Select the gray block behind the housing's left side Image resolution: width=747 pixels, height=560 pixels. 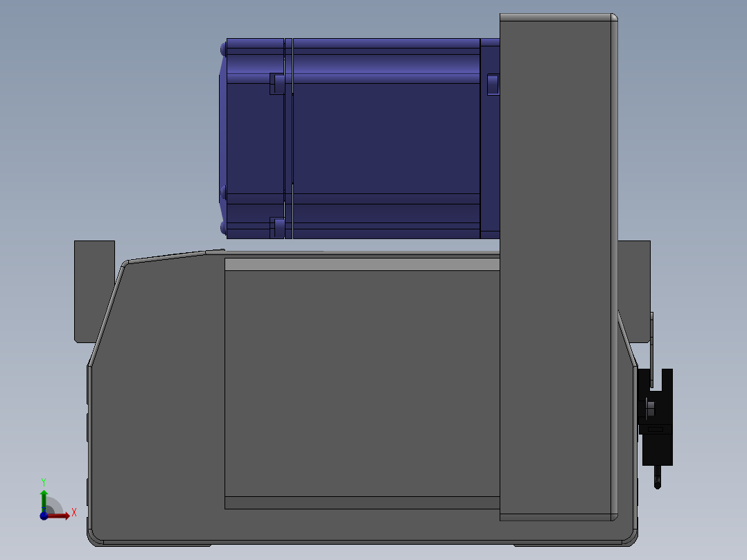tap(94, 291)
